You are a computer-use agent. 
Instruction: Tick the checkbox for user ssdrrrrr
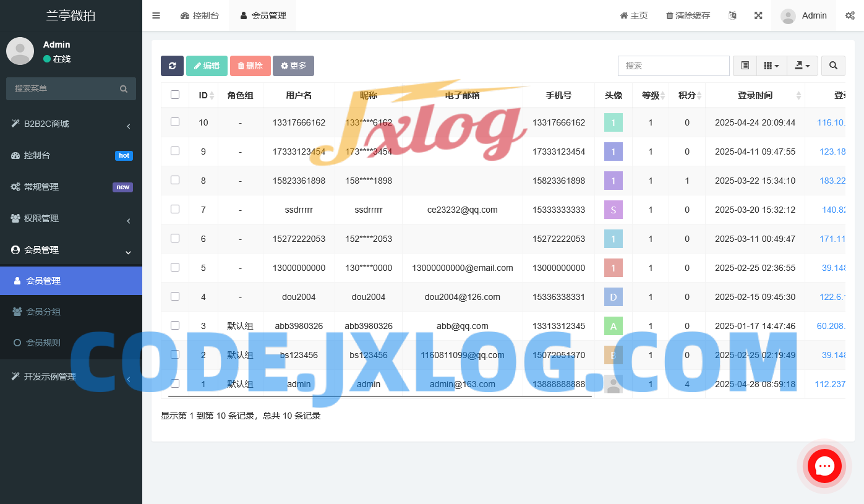[175, 209]
